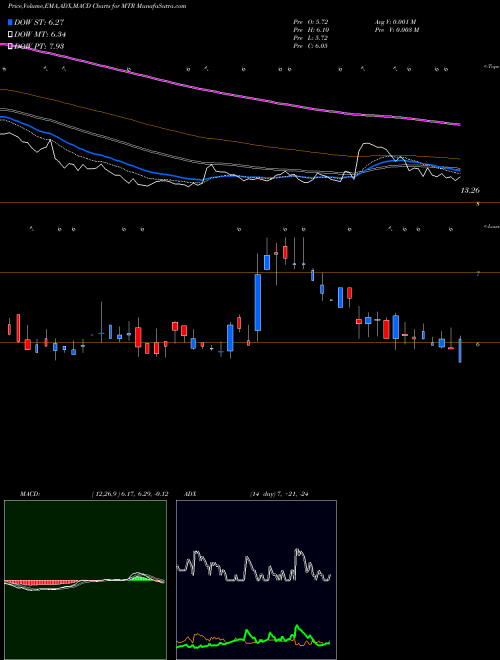Click the 'Pre H: 6.10' value
Image resolution: width=500 pixels, height=660 pixels.
311,29
